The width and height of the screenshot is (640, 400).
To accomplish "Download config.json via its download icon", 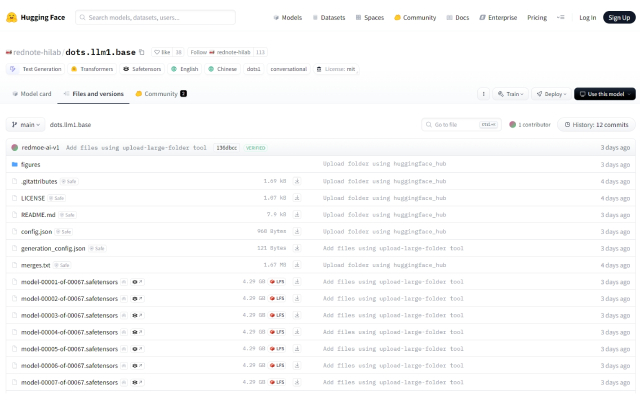I will (296, 231).
